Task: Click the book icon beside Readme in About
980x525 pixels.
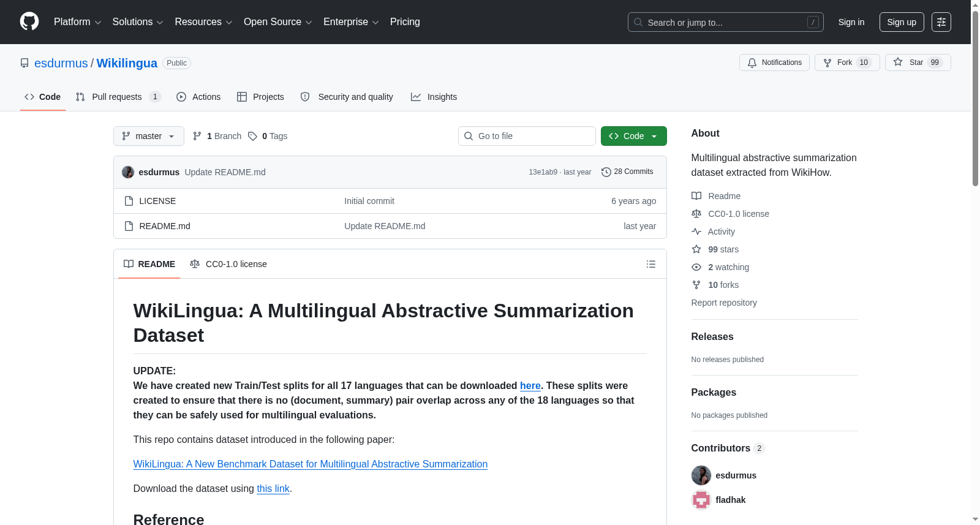Action: point(696,196)
